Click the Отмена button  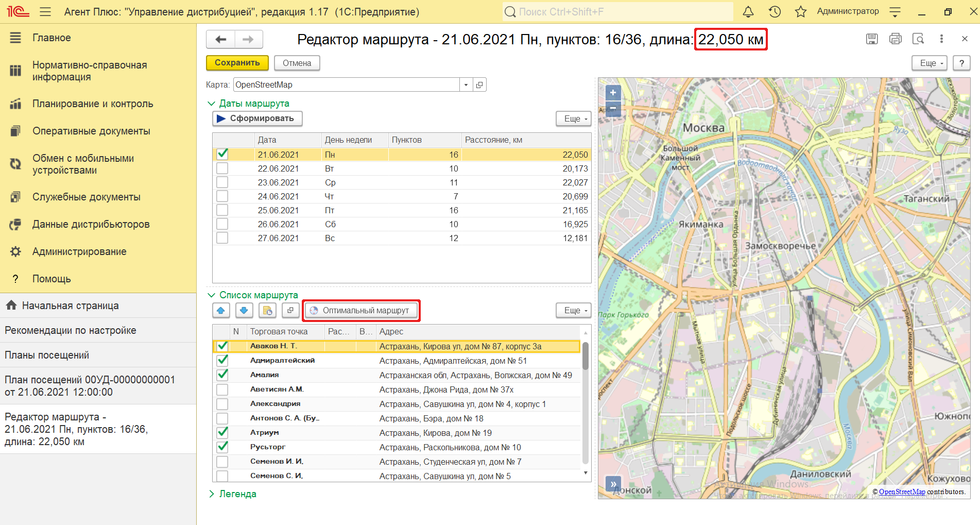pos(297,63)
